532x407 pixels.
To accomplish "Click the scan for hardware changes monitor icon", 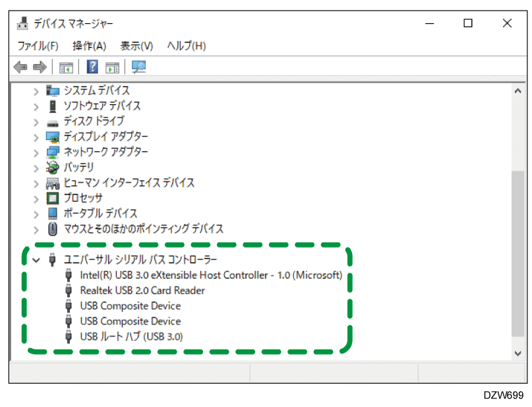I will coord(138,67).
